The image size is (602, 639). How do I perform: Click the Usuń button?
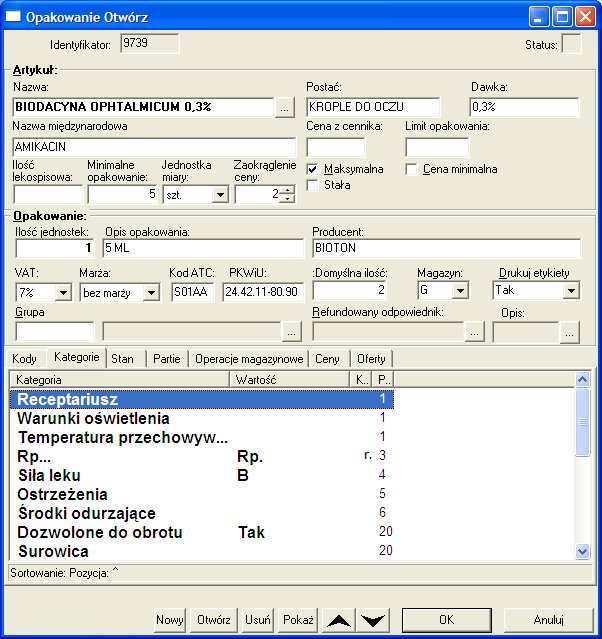pos(258,620)
